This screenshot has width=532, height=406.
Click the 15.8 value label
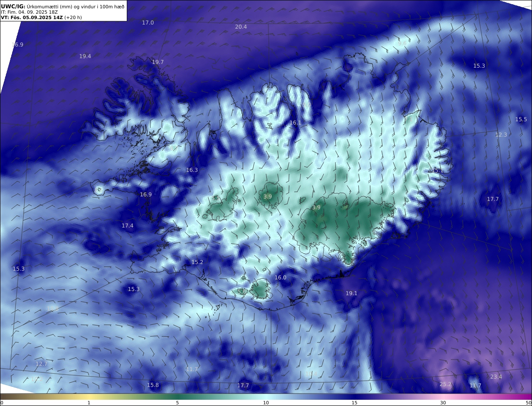[x=153, y=385]
